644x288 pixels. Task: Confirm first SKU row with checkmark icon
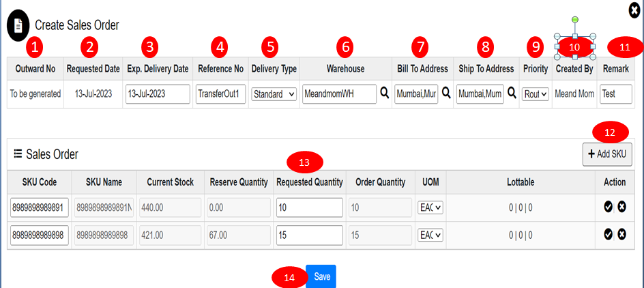click(x=608, y=207)
